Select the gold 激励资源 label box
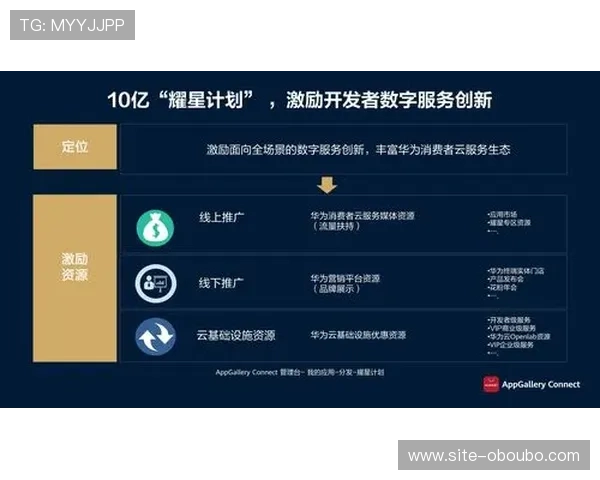 75,278
